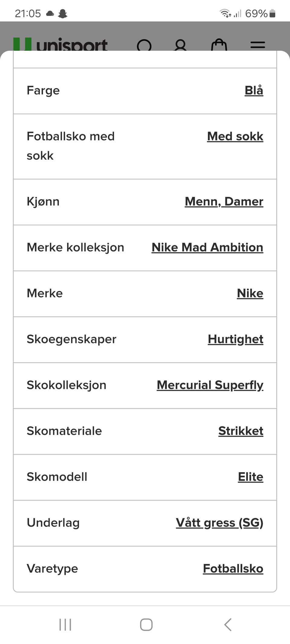Tap the unisport logo
The width and height of the screenshot is (290, 644).
pos(60,45)
